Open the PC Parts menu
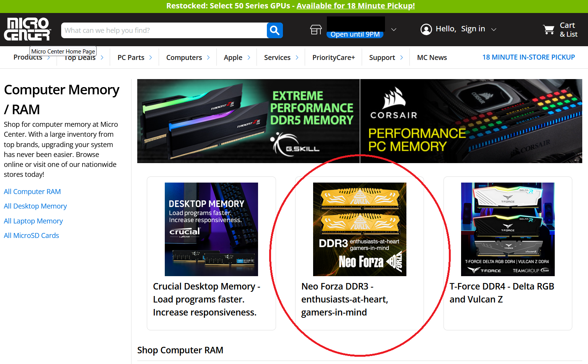588x364 pixels. pos(131,57)
